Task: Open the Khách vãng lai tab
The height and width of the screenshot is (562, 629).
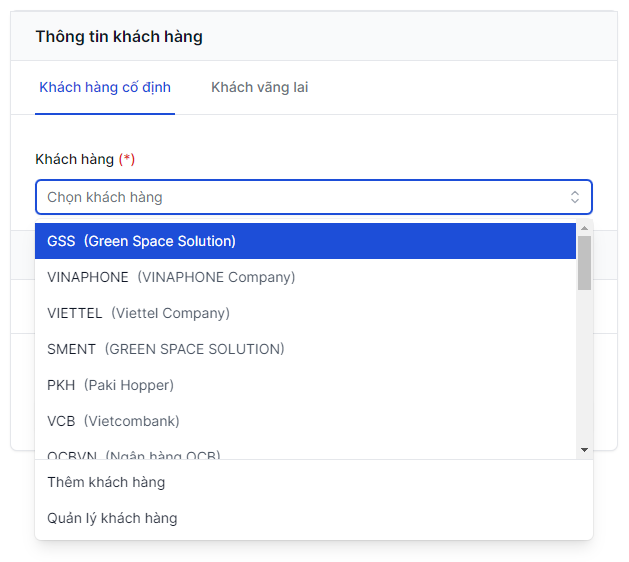Action: [260, 87]
